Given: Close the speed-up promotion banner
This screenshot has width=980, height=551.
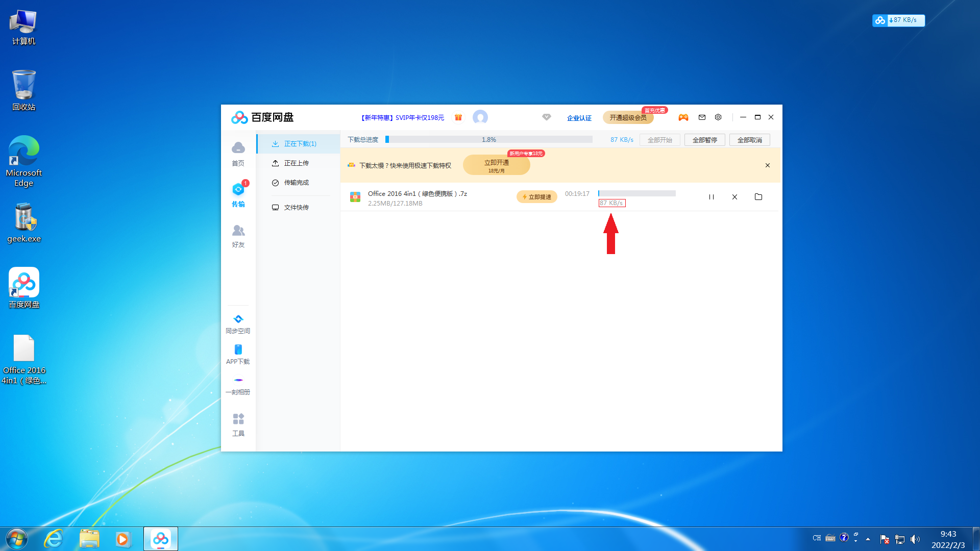Looking at the screenshot, I should point(768,165).
